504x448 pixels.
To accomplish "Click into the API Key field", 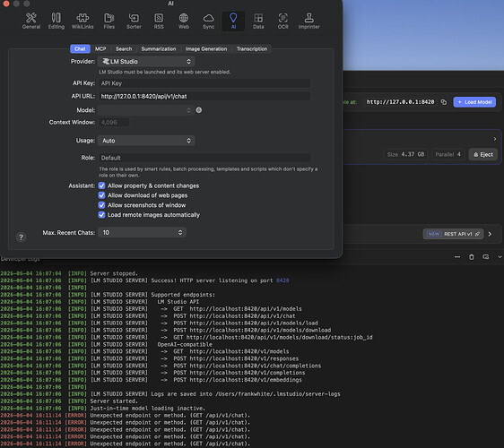I will click(204, 83).
